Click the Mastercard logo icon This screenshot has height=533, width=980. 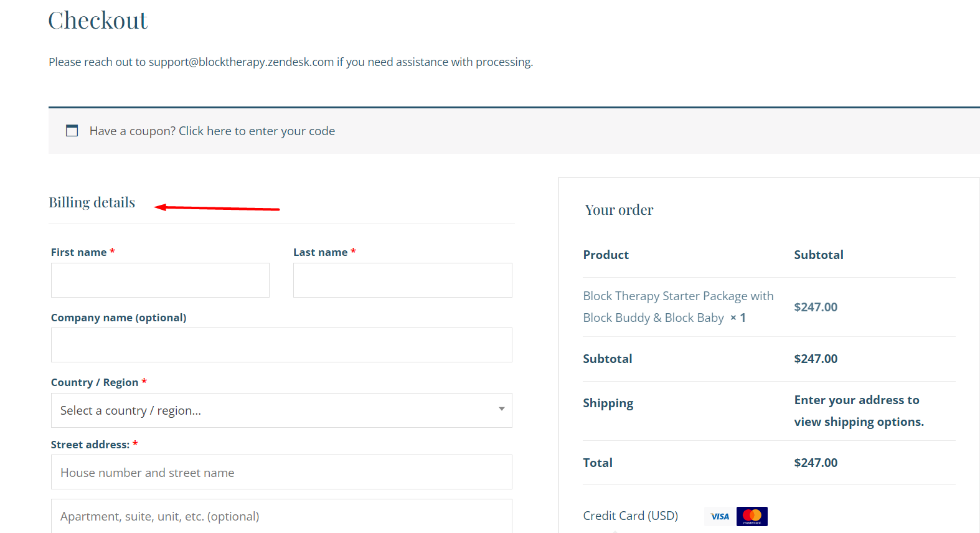(x=752, y=516)
